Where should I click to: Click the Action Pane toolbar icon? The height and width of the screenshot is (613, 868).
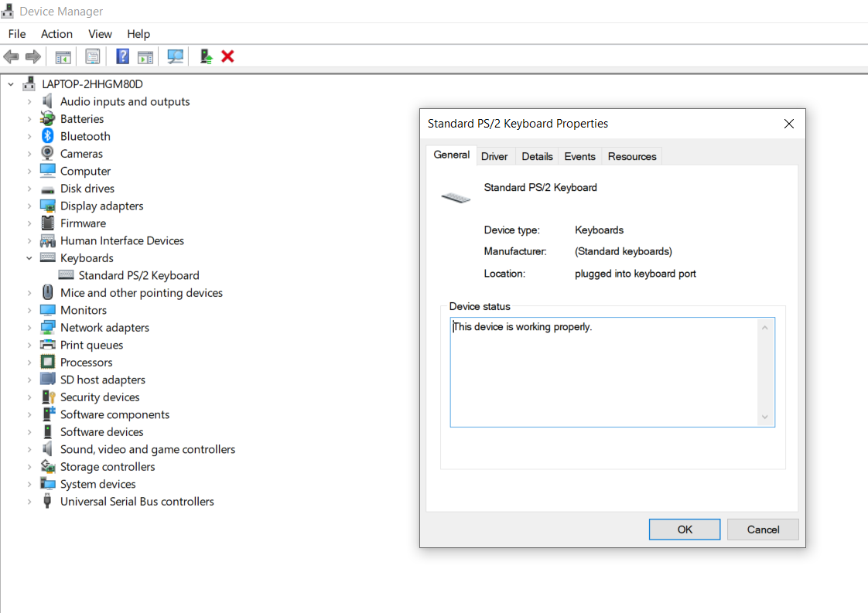[x=145, y=56]
